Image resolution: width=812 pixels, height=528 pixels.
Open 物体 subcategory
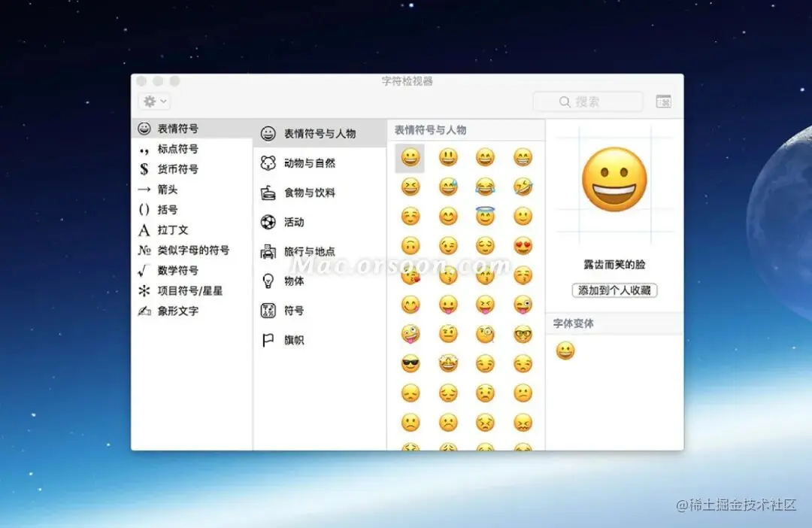pyautogui.click(x=320, y=281)
